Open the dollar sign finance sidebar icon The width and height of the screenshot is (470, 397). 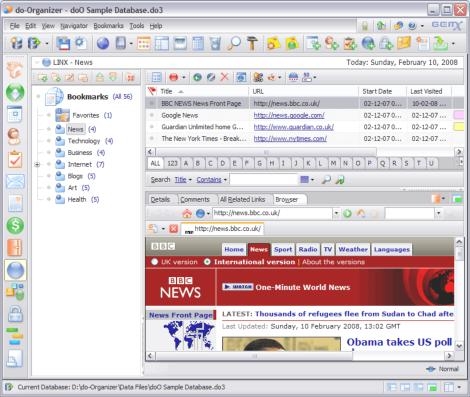coord(15,225)
